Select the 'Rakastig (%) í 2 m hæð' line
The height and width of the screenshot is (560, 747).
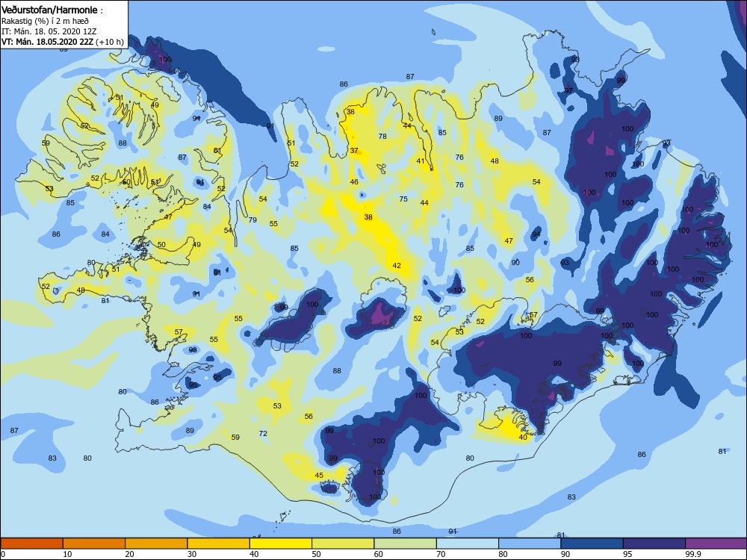45,20
